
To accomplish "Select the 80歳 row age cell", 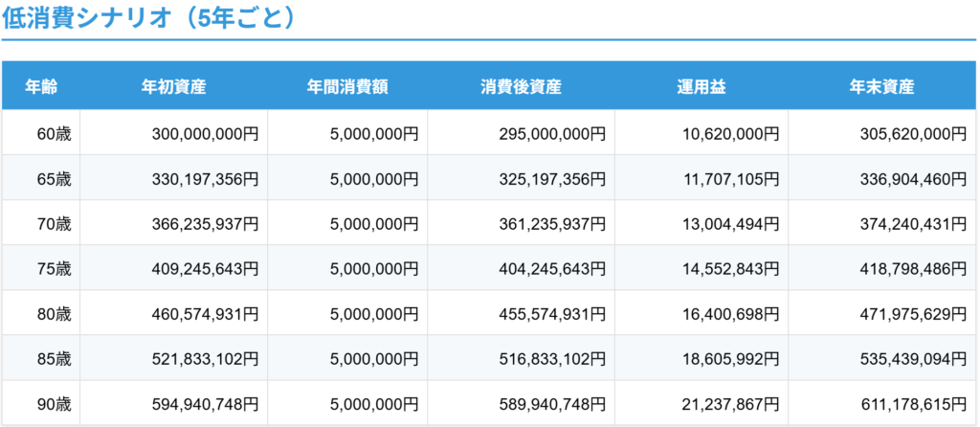I will 41,313.
